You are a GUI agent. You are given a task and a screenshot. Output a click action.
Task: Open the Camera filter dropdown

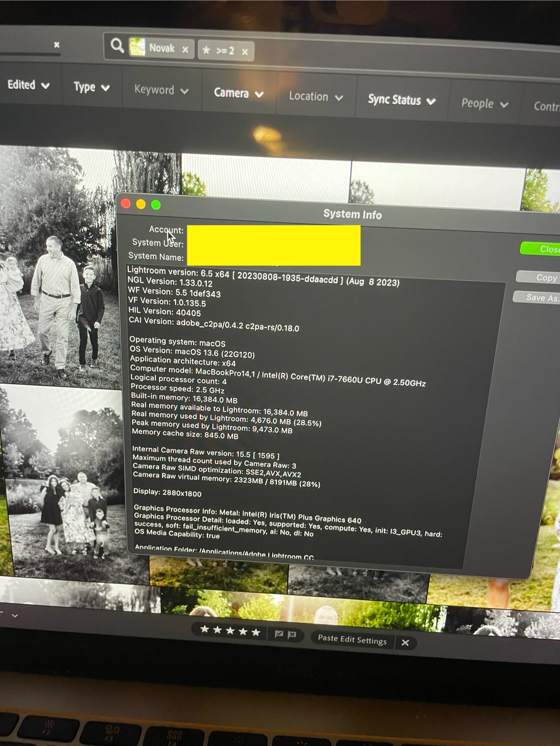tap(238, 93)
